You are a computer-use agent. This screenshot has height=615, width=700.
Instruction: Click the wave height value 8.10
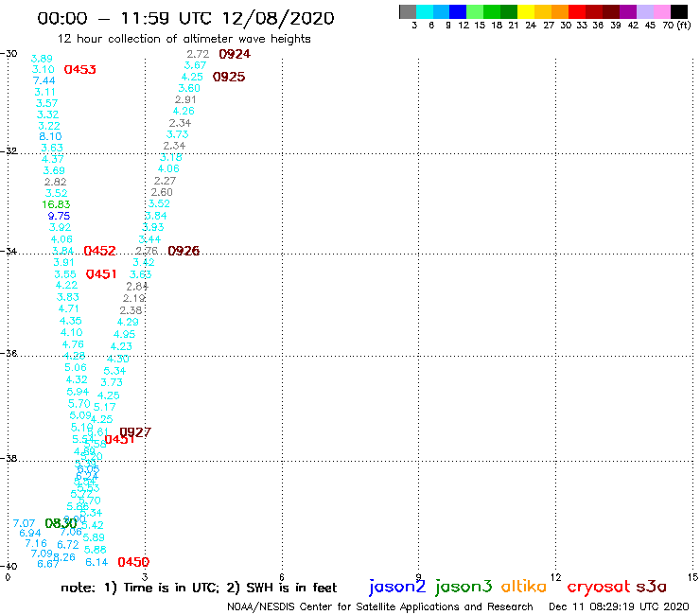point(50,136)
